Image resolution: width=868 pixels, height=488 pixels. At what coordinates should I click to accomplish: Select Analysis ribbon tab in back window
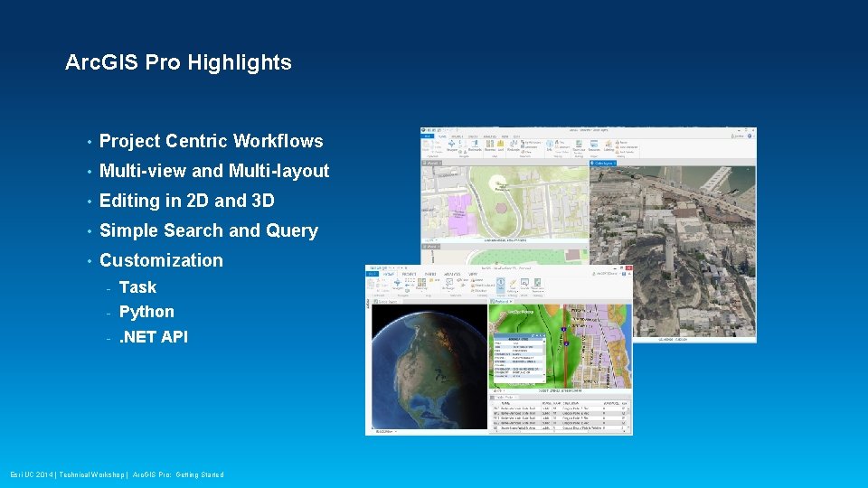point(489,136)
